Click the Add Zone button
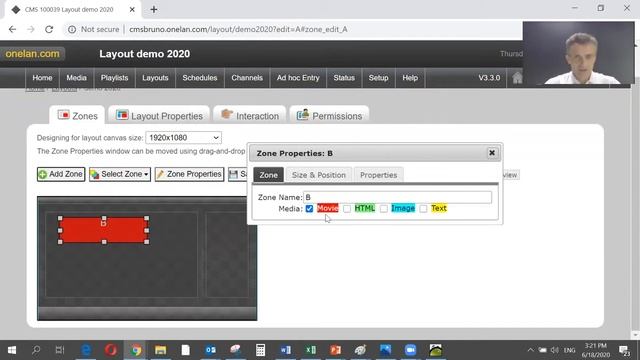This screenshot has width=640, height=360. pos(61,174)
